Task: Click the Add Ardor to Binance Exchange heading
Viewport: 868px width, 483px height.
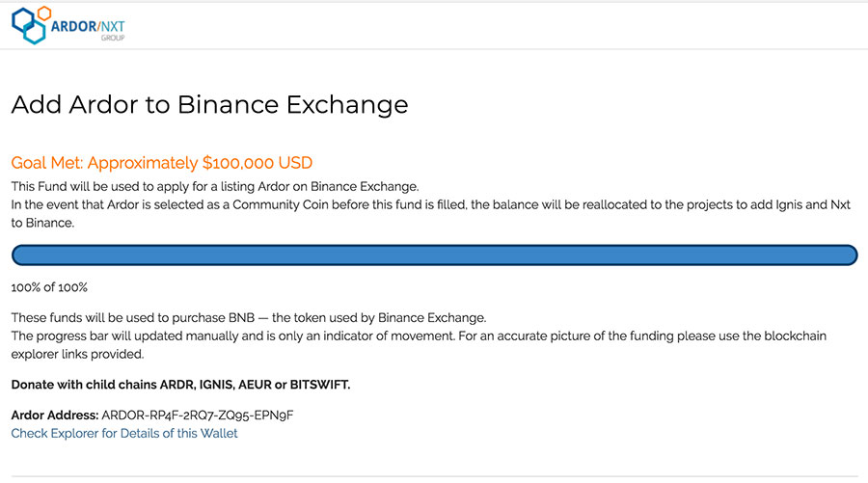Action: point(210,104)
